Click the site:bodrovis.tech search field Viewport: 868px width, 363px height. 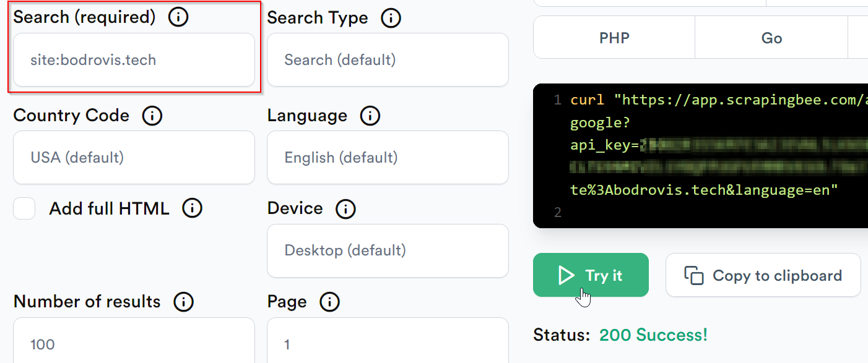(134, 59)
